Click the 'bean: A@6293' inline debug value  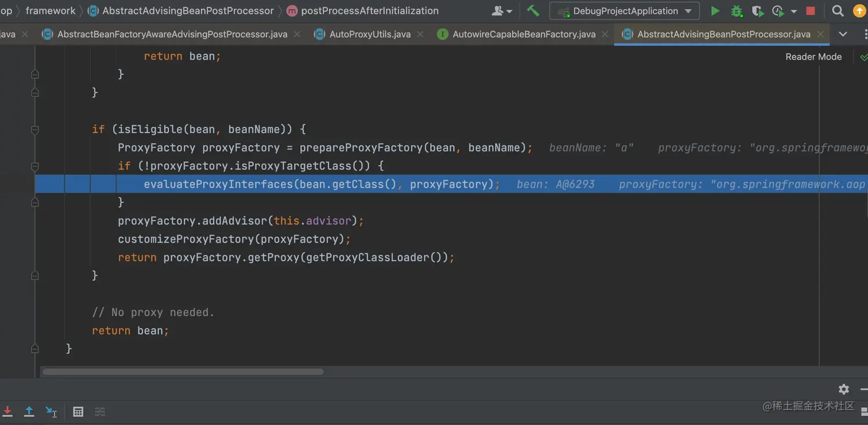[x=556, y=184]
